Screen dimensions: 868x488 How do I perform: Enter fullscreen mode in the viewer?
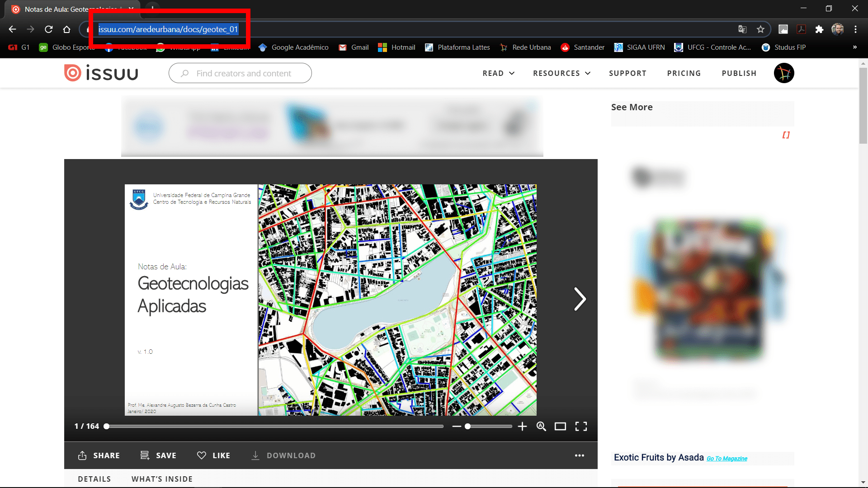tap(581, 426)
